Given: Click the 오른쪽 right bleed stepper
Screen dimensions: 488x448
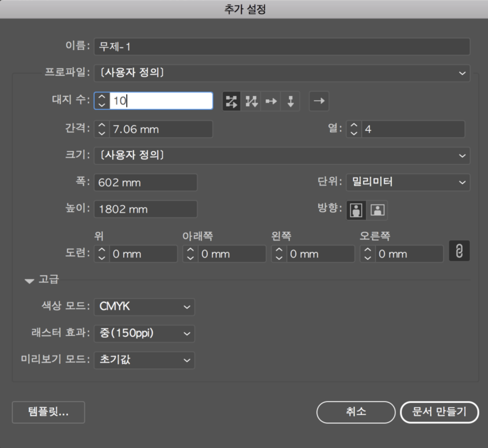Looking at the screenshot, I should coord(368,254).
